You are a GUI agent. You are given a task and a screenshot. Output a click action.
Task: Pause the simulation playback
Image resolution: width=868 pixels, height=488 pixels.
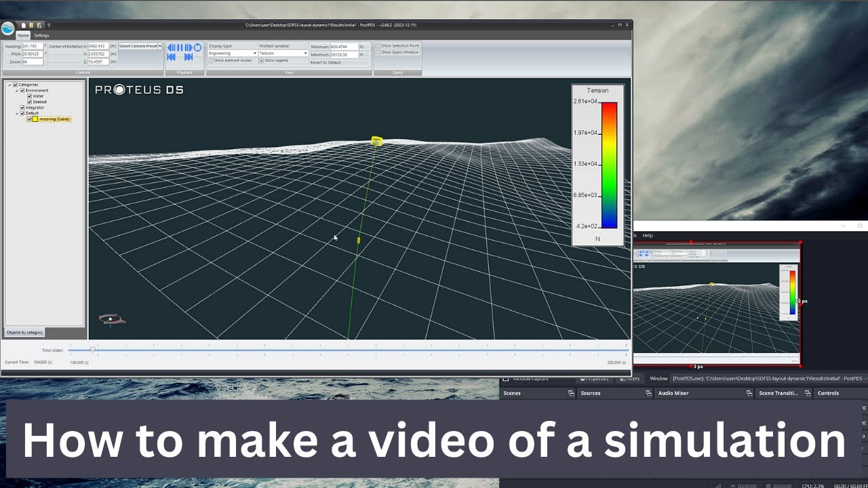(180, 47)
